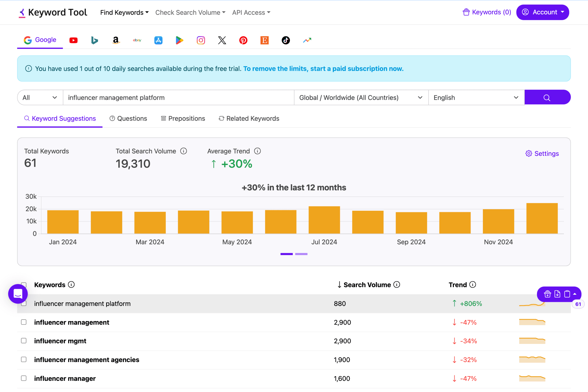Switch to the YouTube keyword source
The width and height of the screenshot is (588, 392).
tap(73, 40)
